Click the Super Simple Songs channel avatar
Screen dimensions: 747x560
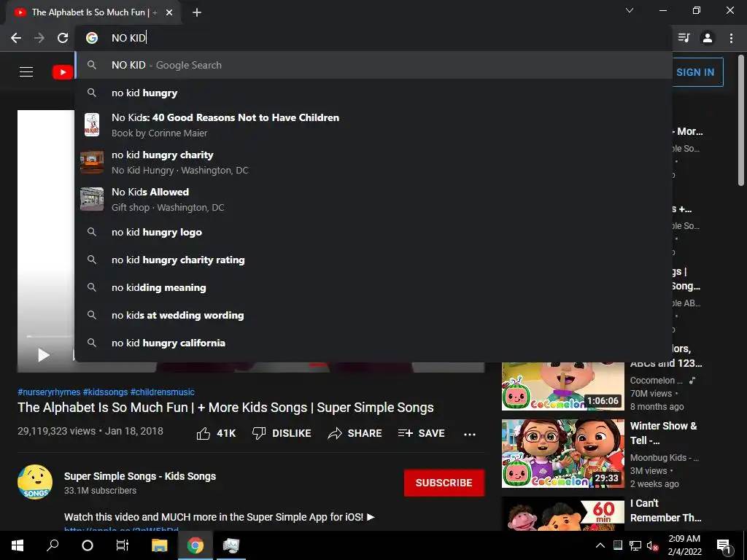click(35, 482)
